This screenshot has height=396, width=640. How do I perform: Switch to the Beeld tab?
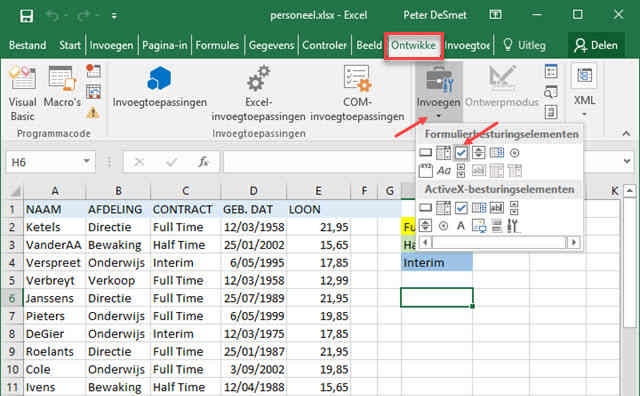[x=369, y=45]
